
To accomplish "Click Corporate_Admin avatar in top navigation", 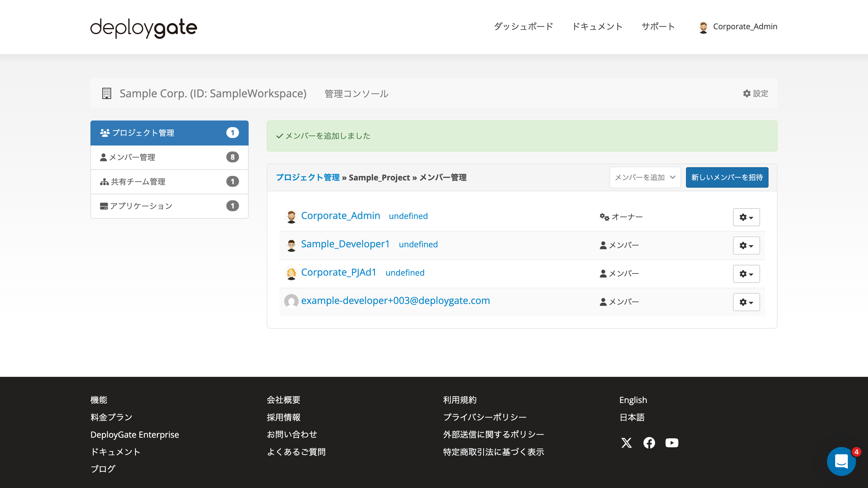I will coord(703,27).
